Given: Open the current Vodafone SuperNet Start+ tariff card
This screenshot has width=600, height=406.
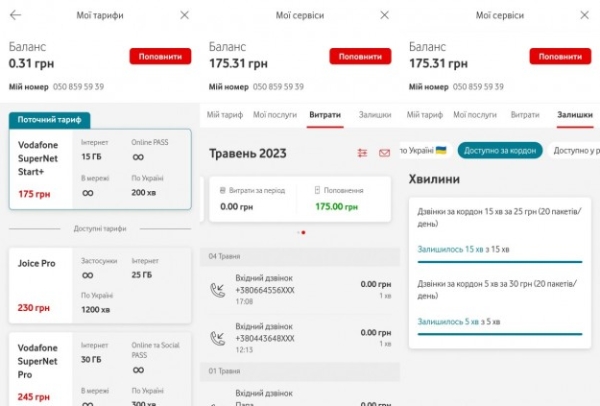Looking at the screenshot, I should point(100,169).
